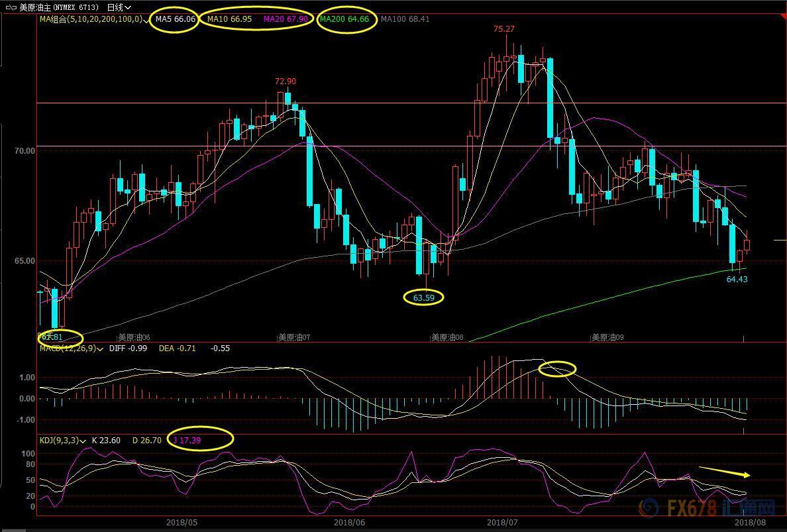Select the 美原油09 contract marker

coord(607,337)
